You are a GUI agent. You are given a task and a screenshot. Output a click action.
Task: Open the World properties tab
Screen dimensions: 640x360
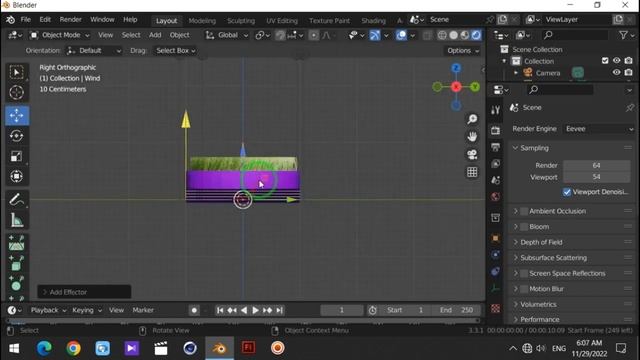[x=496, y=197]
